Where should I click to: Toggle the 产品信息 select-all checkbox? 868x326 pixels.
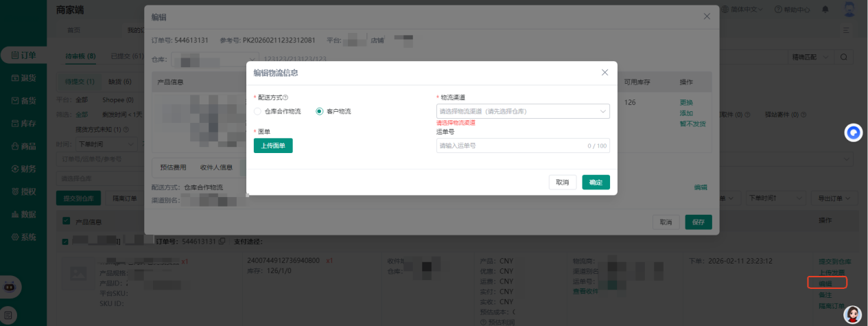[x=66, y=221]
